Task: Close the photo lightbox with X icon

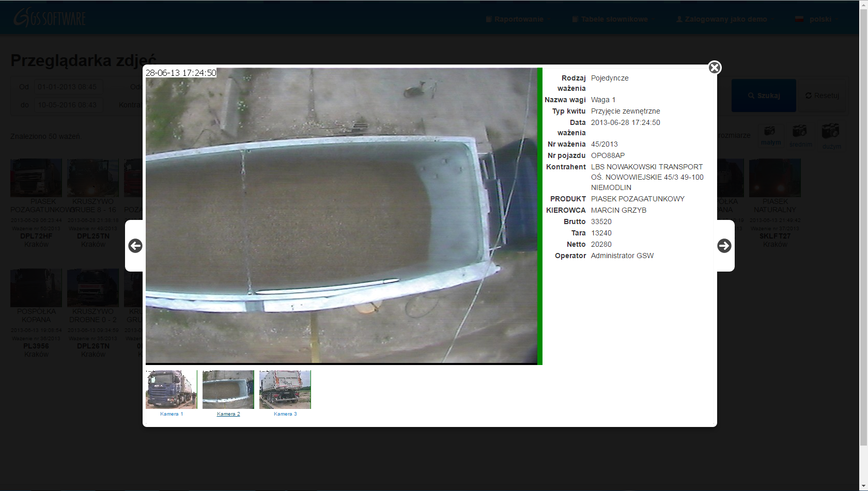Action: pos(715,68)
